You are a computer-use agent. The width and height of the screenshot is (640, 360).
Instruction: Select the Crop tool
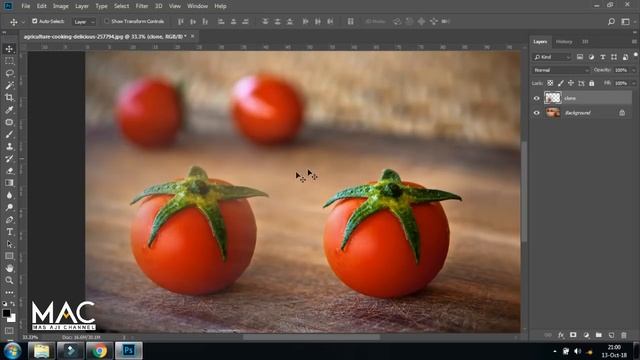(x=9, y=98)
